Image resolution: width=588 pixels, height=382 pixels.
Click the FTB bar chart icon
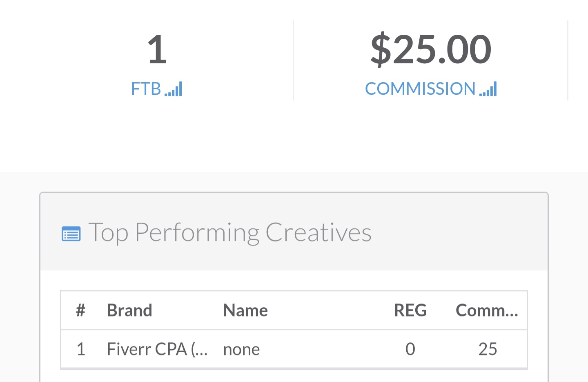coord(173,89)
